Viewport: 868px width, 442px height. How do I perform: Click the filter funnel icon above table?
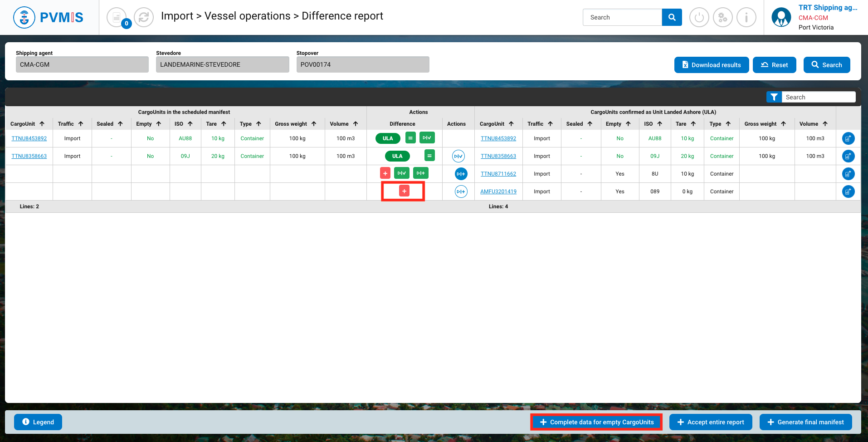(774, 97)
